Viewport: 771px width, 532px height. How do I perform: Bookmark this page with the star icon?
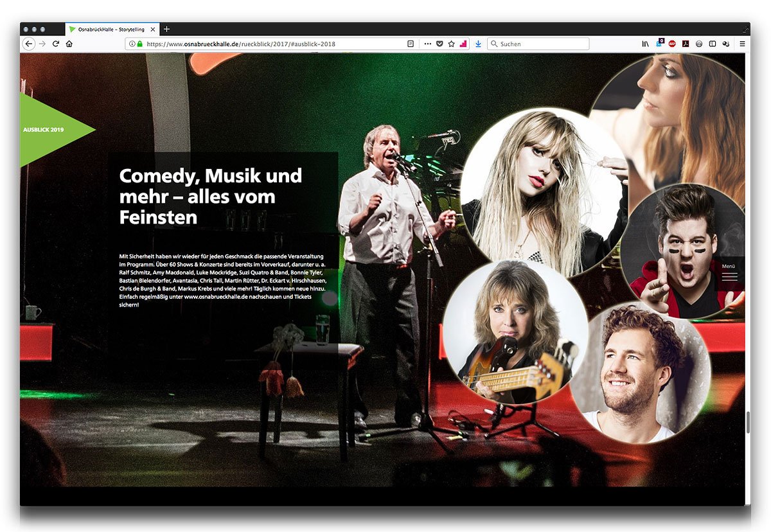451,44
